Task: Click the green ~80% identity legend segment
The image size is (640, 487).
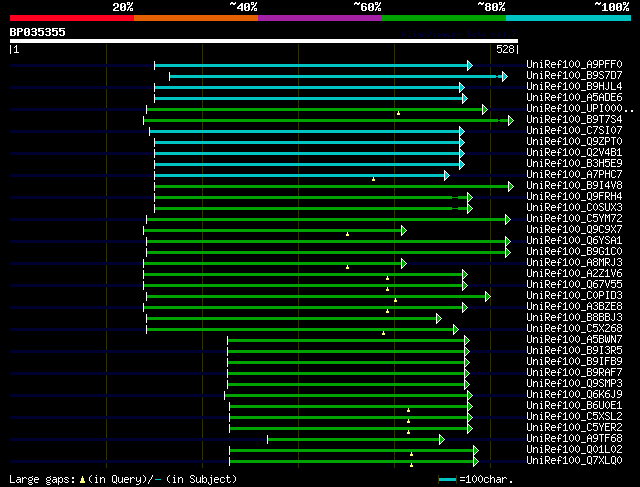Action: pyautogui.click(x=444, y=18)
